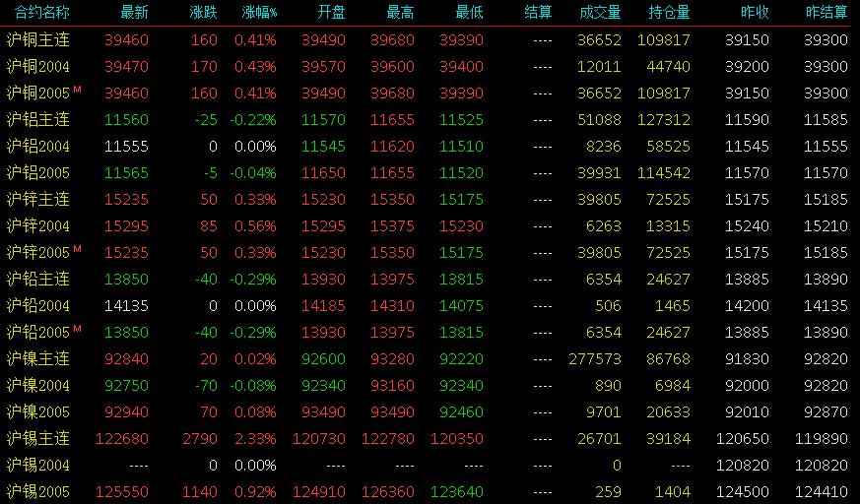Click the 持仓量 column header
This screenshot has width=860, height=504.
click(x=669, y=12)
